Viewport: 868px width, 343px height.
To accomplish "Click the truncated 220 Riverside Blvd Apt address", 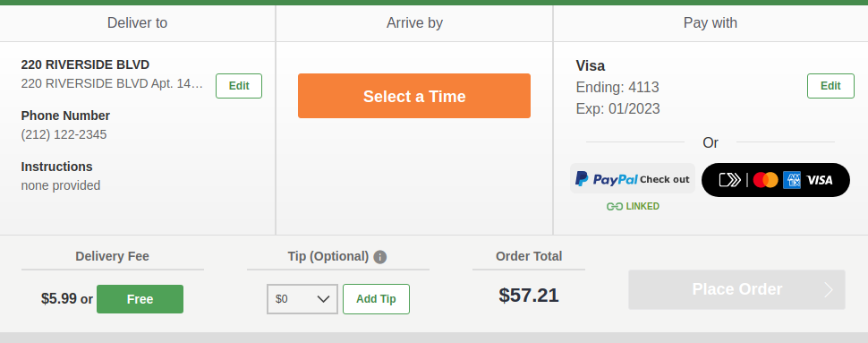I will (113, 83).
